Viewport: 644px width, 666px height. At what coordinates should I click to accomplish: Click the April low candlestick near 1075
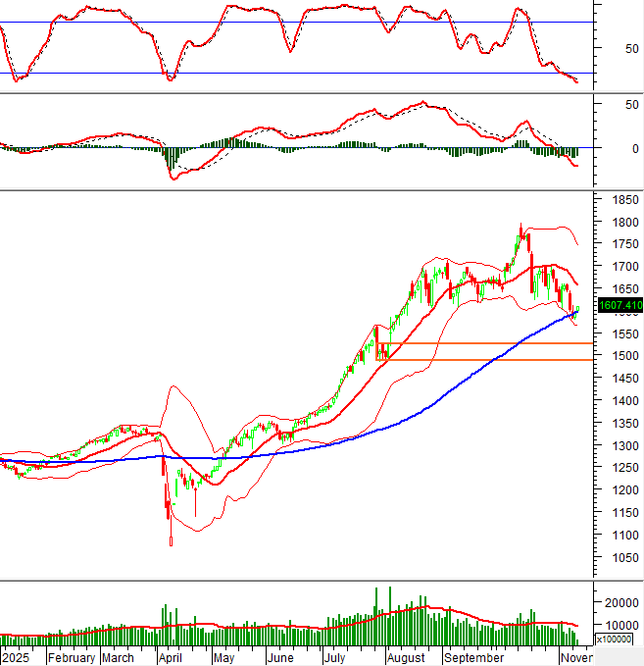click(171, 538)
